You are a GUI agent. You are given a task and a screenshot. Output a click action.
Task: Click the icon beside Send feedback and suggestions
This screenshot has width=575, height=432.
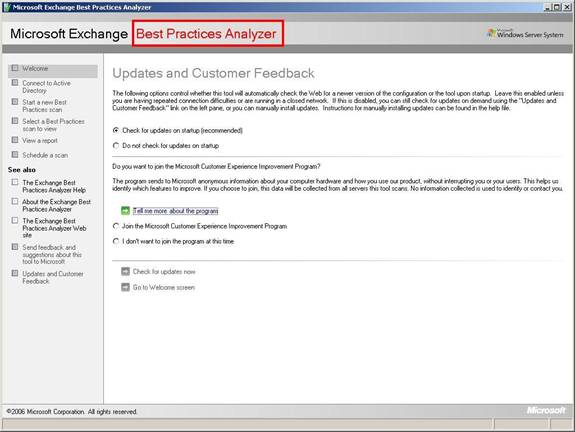15,247
